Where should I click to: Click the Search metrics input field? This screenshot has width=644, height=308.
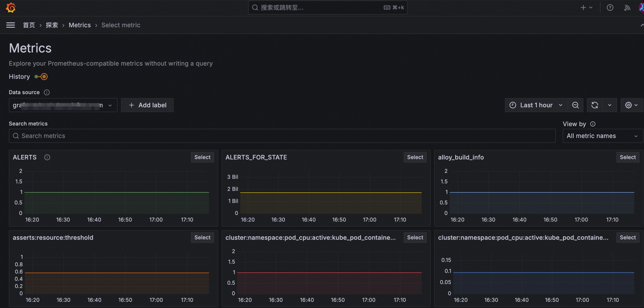click(282, 136)
